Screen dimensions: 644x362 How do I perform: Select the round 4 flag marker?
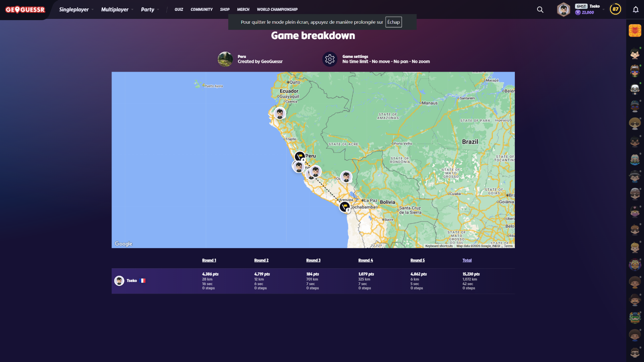coord(300,156)
